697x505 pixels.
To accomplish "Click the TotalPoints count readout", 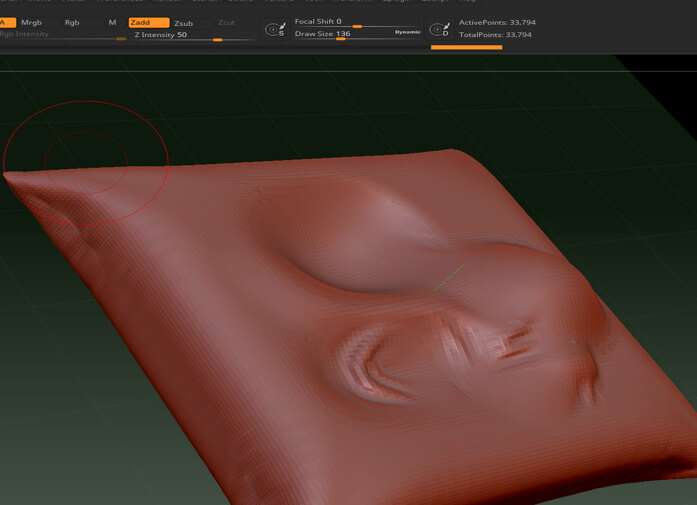I will [495, 35].
